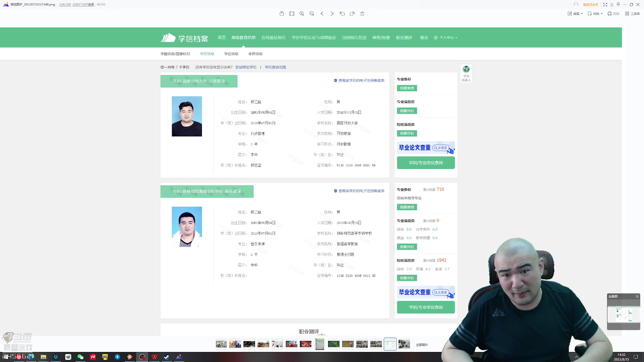Click the 专科-铁岭师范高等专科学校-音乐表演 header

pyautogui.click(x=207, y=191)
